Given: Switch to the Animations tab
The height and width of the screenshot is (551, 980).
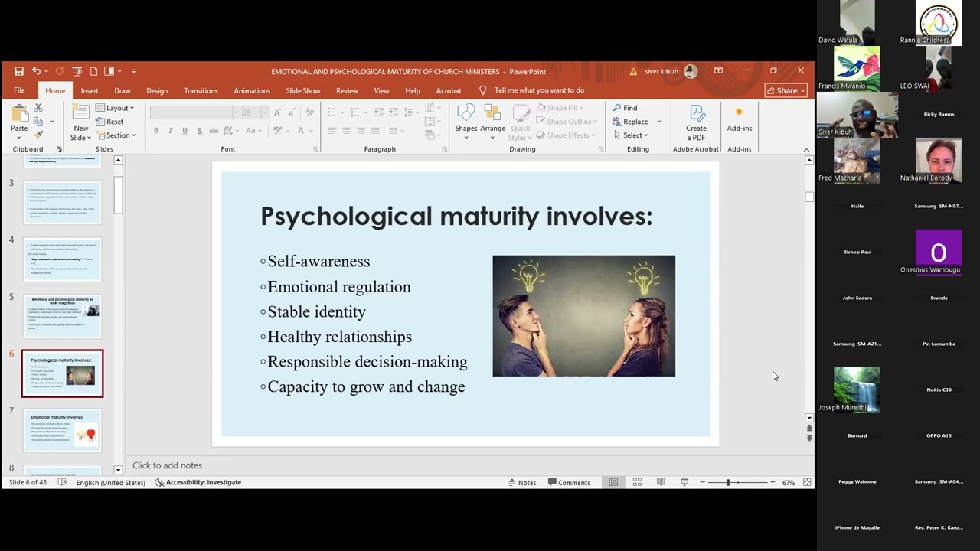Looking at the screenshot, I should [252, 90].
